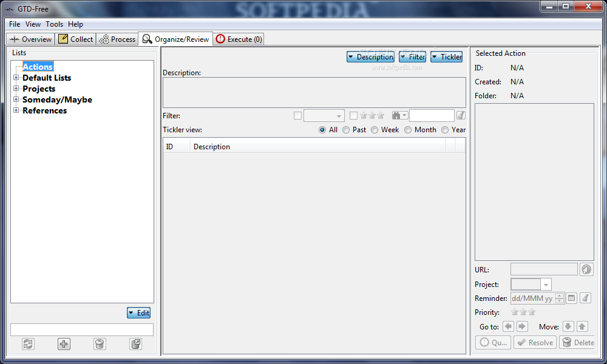
Task: Select Someday/Maybe in the Lists tree
Action: click(x=57, y=99)
